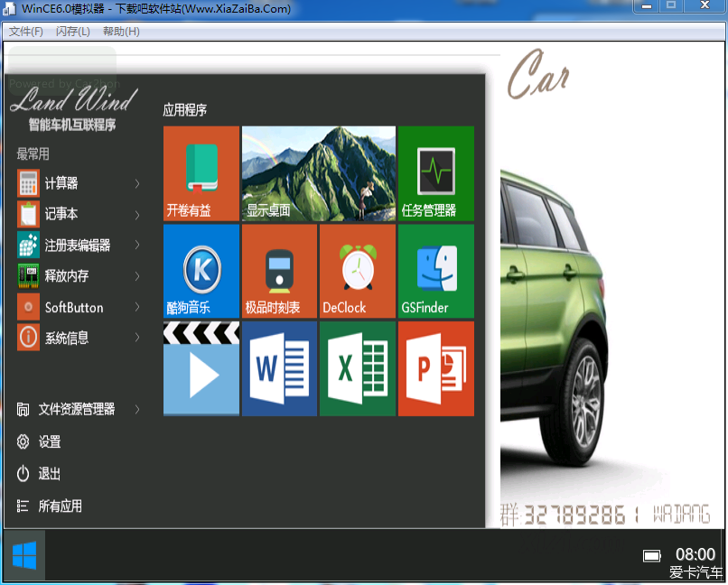Viewport: 728px width, 585px height.
Task: Select the 记事本 label text
Action: point(61,214)
